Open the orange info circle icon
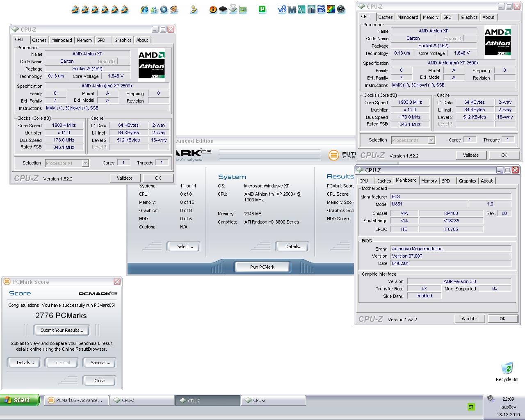 pyautogui.click(x=213, y=9)
